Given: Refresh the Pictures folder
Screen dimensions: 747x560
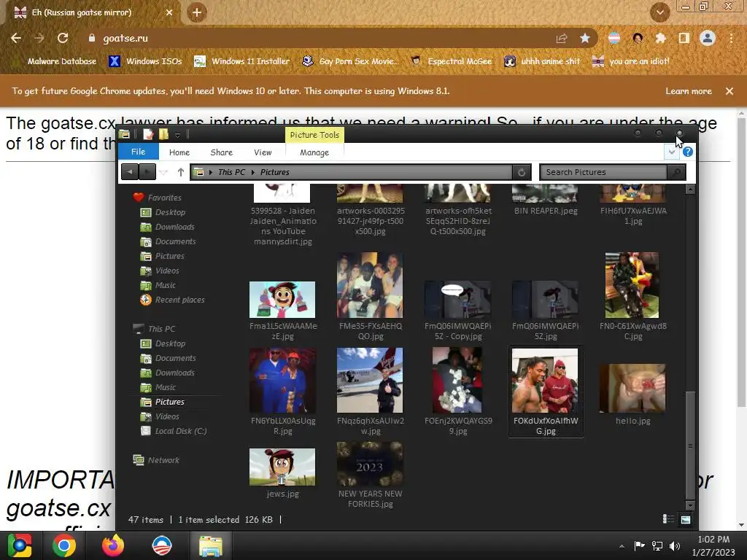Looking at the screenshot, I should tap(521, 172).
